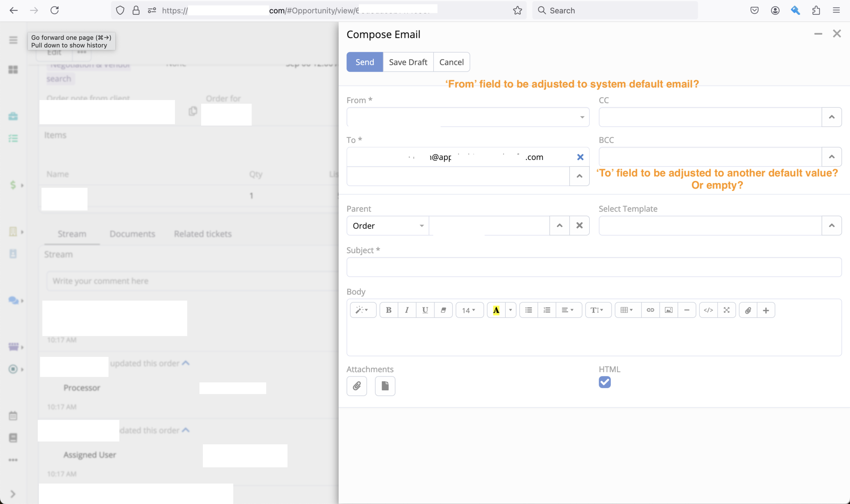Viewport: 850px width, 504px height.
Task: Expand the Select Template chooser
Action: (x=831, y=226)
